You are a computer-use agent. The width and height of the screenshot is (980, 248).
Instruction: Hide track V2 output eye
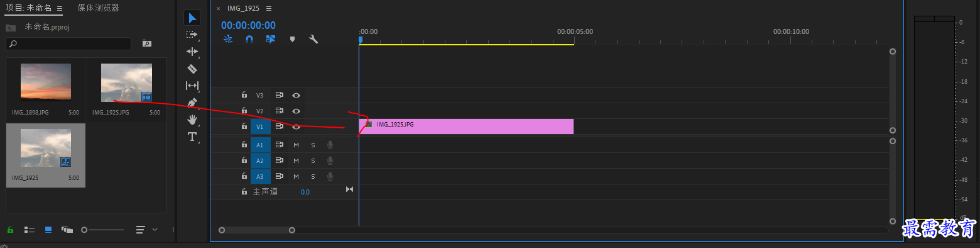point(296,111)
